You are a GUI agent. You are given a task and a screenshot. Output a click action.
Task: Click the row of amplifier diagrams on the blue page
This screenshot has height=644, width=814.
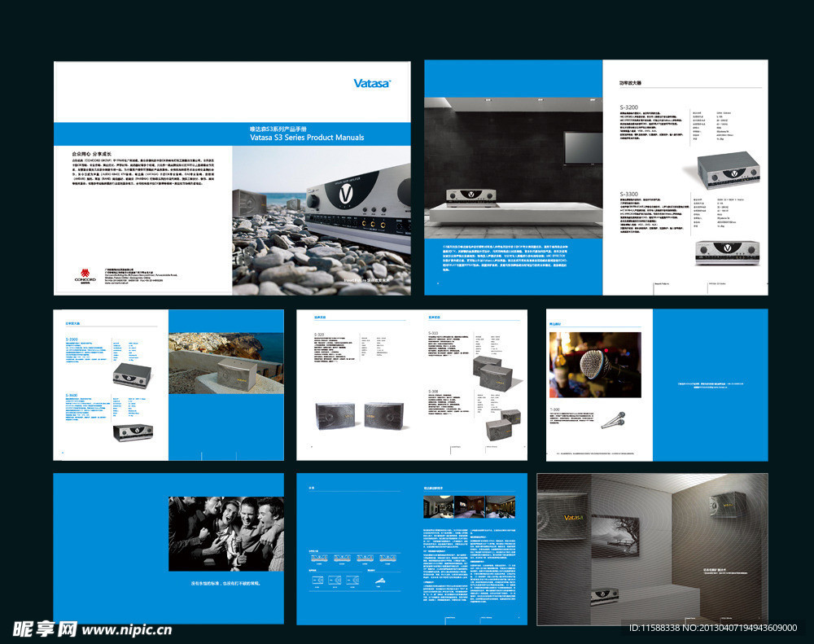tap(353, 559)
